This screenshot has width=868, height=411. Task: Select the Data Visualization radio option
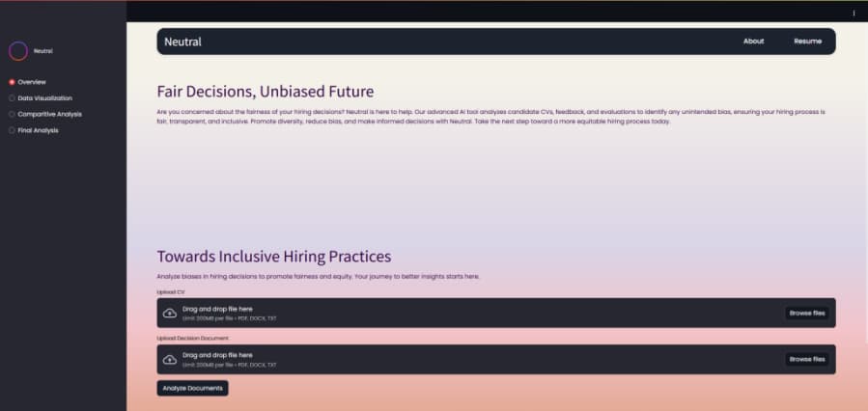click(12, 97)
